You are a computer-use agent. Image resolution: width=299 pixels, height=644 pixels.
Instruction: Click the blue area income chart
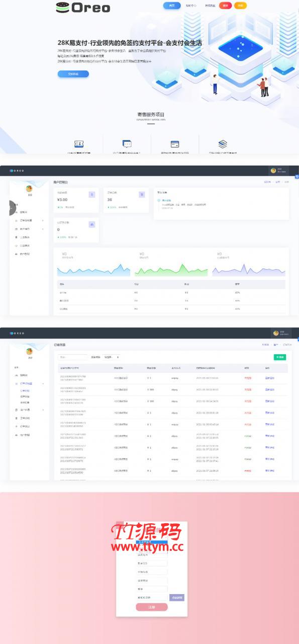click(x=94, y=270)
